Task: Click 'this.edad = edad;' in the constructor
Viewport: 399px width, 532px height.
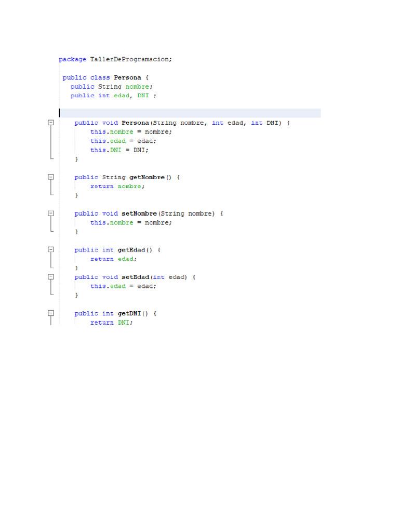Action: [x=123, y=141]
